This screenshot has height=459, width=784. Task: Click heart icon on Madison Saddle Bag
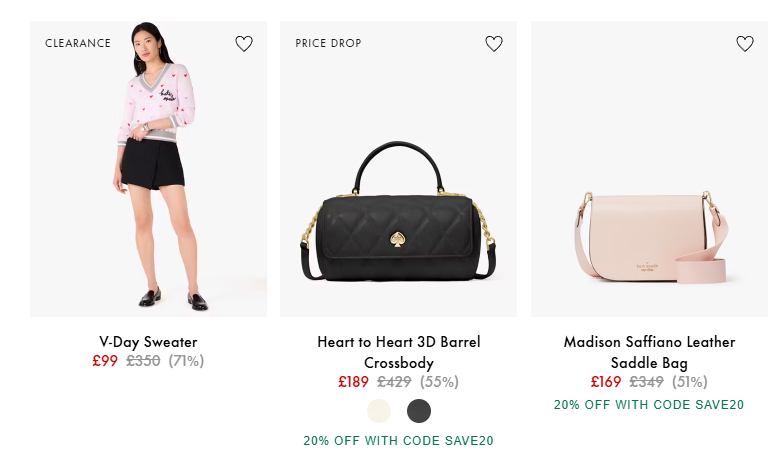tap(745, 44)
